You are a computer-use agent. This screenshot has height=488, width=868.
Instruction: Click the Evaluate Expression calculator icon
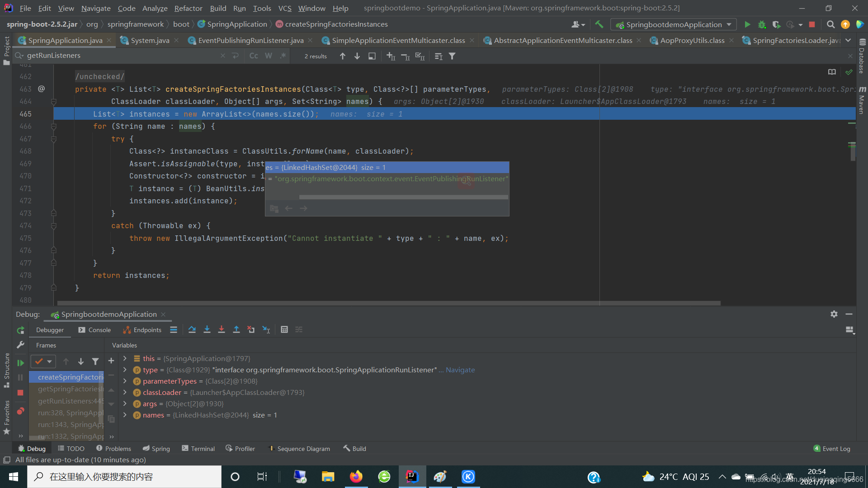(x=284, y=330)
